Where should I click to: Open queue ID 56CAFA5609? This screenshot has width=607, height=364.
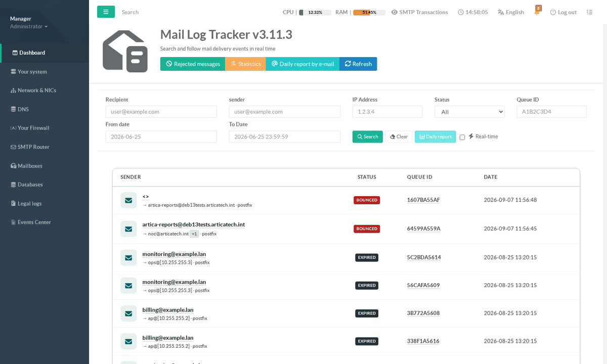423,285
